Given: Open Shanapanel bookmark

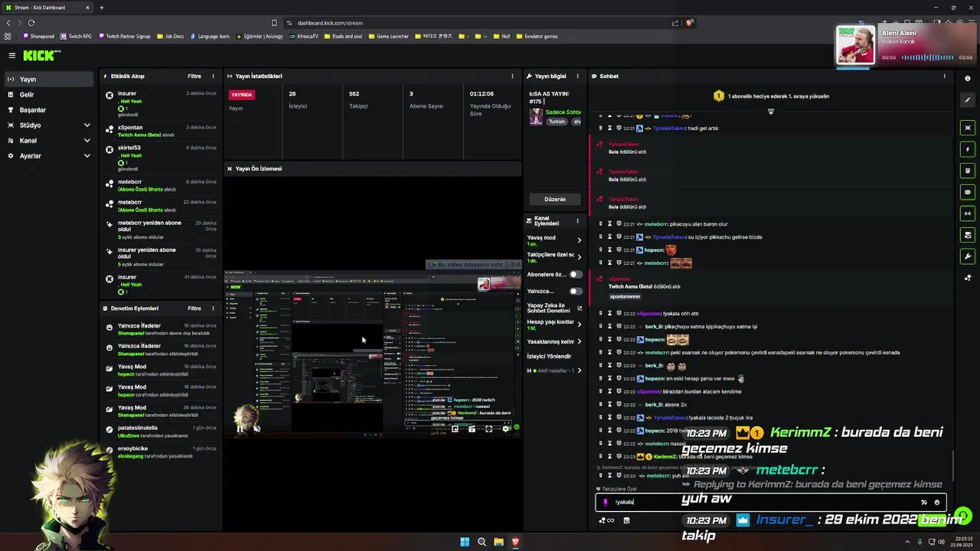Looking at the screenshot, I should [x=38, y=36].
